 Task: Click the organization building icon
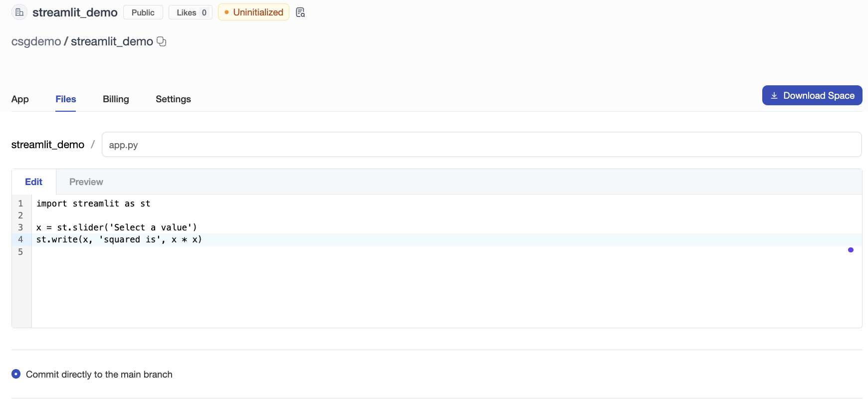pyautogui.click(x=19, y=12)
